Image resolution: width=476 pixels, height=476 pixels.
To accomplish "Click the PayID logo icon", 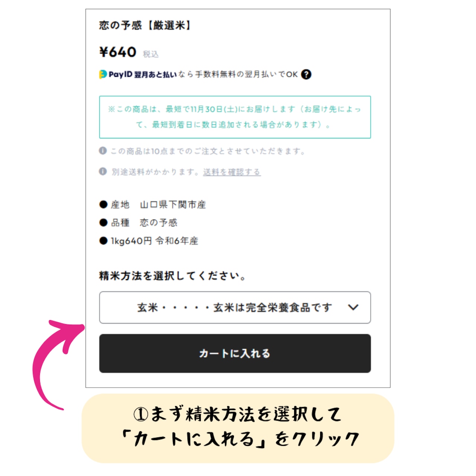I will pyautogui.click(x=103, y=74).
